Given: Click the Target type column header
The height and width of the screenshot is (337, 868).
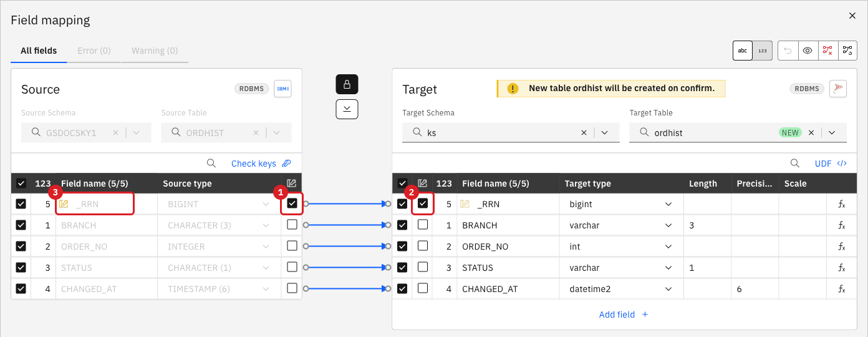Looking at the screenshot, I should tap(587, 183).
